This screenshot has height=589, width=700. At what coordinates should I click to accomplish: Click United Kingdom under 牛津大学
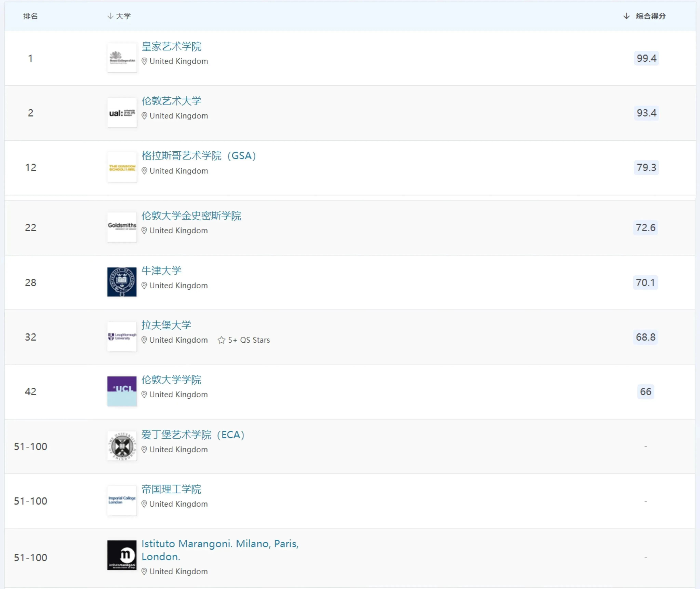tap(179, 285)
